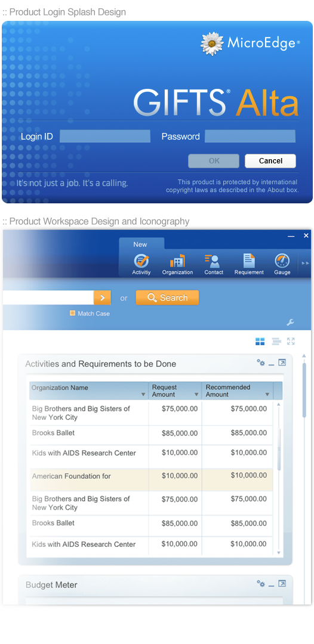Open Recommended Amount column dropdown
This screenshot has width=314, height=644.
point(267,395)
